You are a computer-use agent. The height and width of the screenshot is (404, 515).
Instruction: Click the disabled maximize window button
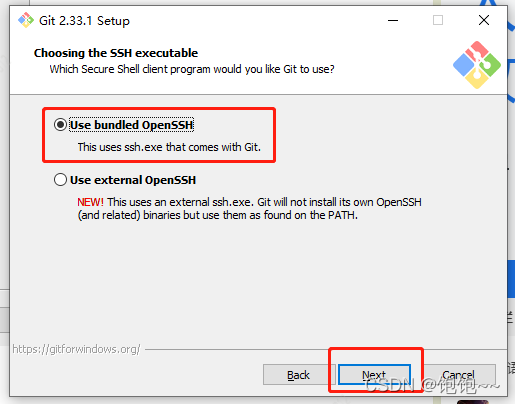click(x=438, y=20)
